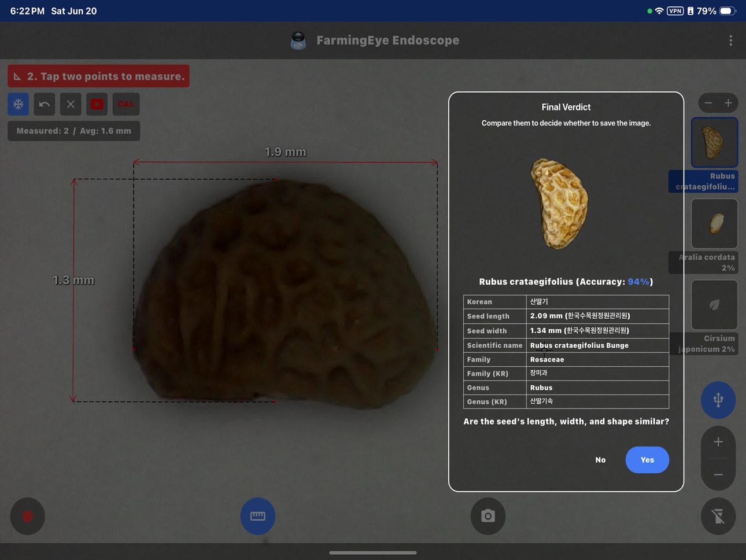This screenshot has width=746, height=560.
Task: Click the battery status icon
Action: pyautogui.click(x=727, y=11)
